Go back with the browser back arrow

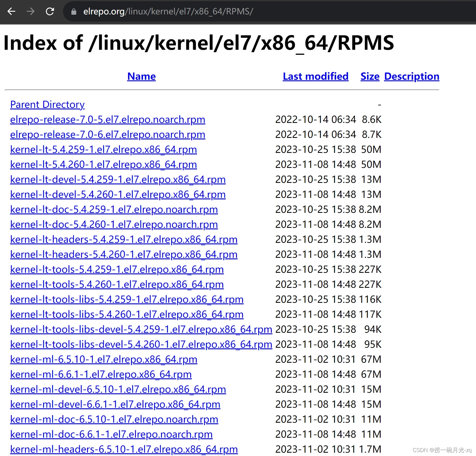pyautogui.click(x=11, y=11)
